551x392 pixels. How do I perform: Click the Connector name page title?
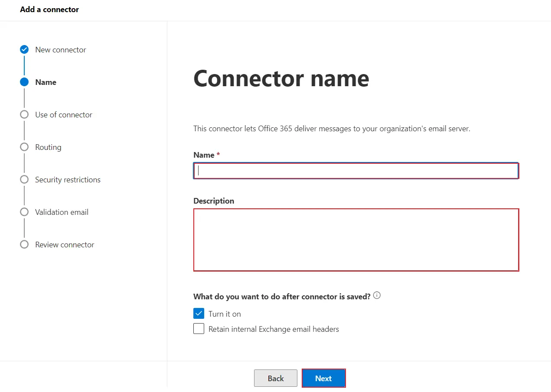(x=281, y=78)
